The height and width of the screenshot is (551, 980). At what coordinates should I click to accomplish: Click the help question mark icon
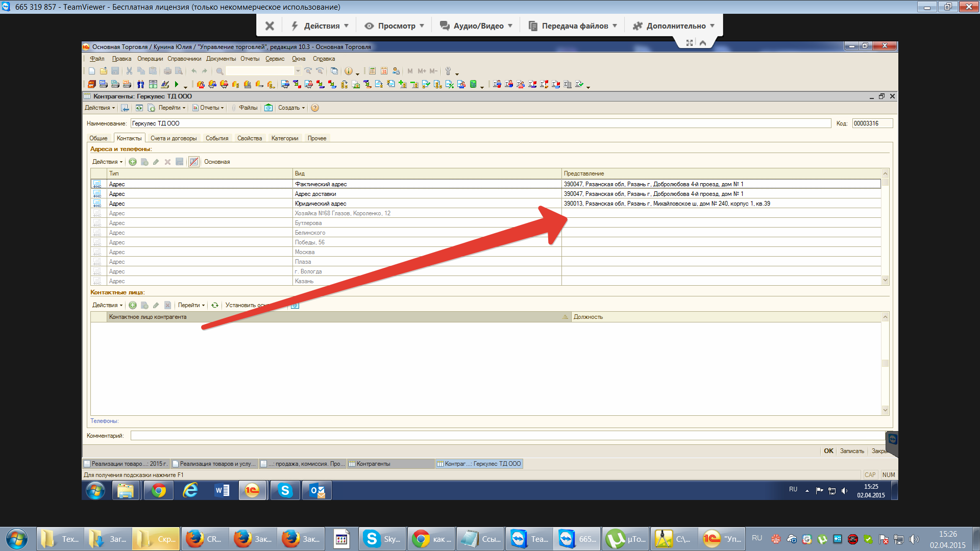tap(315, 108)
